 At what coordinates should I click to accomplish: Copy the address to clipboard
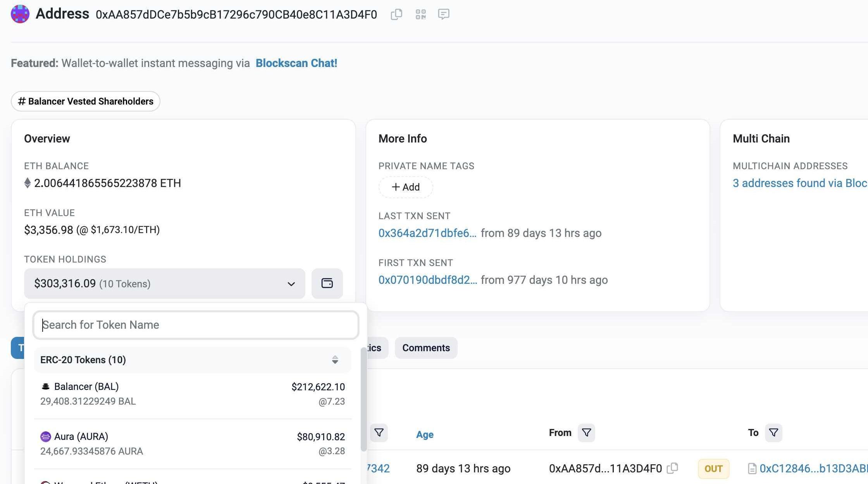click(x=396, y=14)
